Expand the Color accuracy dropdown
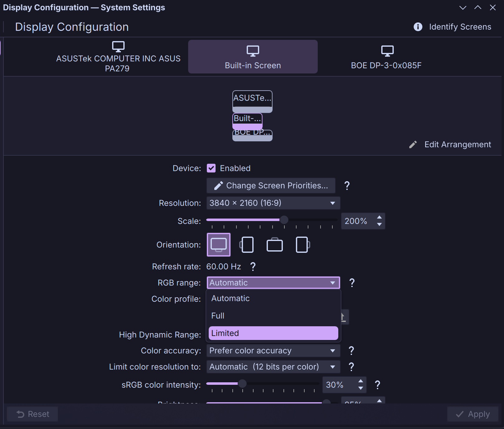Image resolution: width=504 pixels, height=429 pixels. point(273,351)
